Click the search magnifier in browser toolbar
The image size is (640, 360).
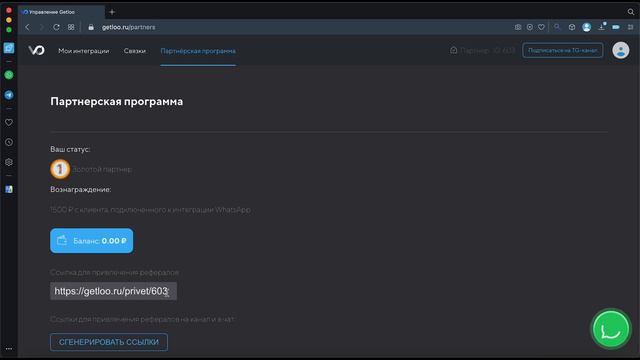tap(557, 27)
